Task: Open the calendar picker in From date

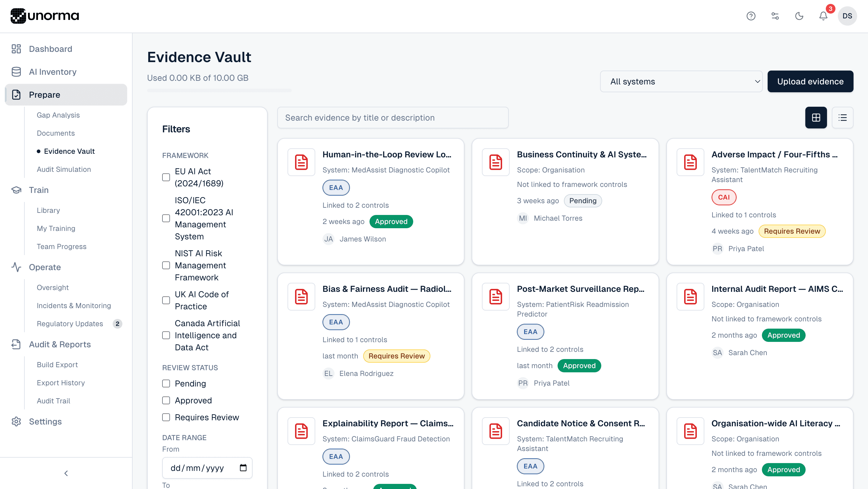Action: click(x=243, y=468)
